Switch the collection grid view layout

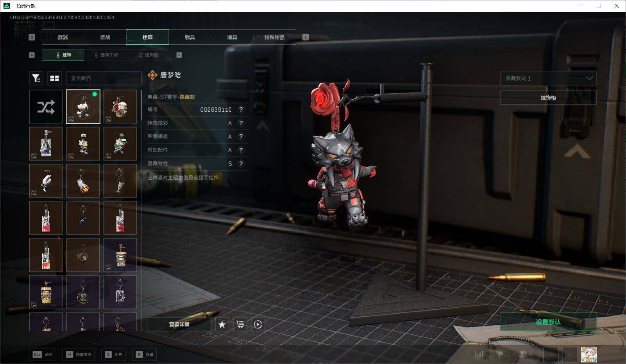click(x=55, y=79)
